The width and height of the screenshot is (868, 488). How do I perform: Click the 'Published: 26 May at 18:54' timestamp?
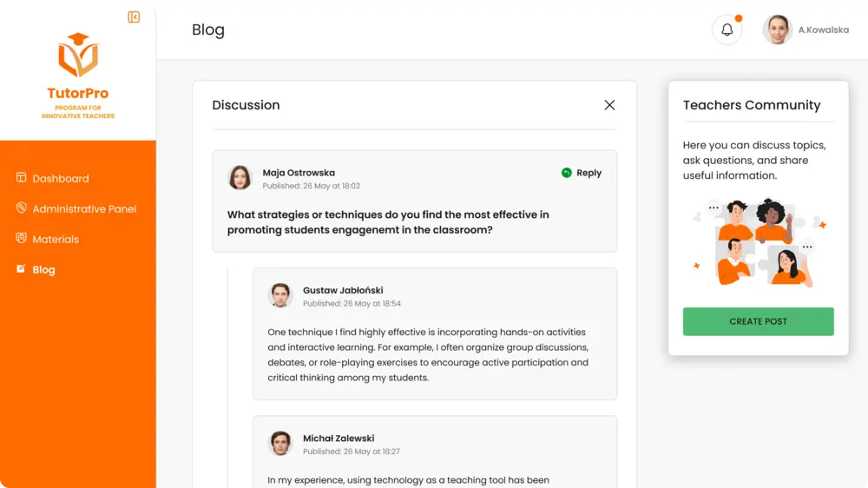click(x=352, y=304)
